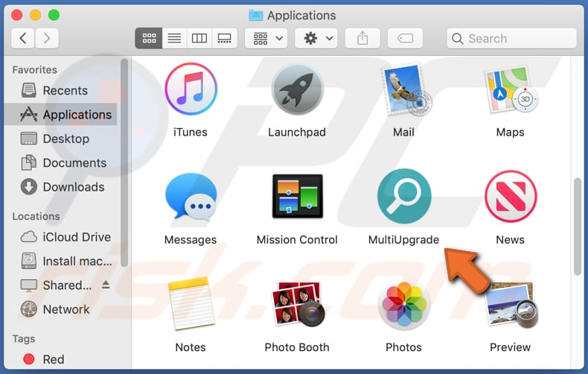Click the Applications folder title icon
This screenshot has width=588, height=374.
(x=256, y=16)
